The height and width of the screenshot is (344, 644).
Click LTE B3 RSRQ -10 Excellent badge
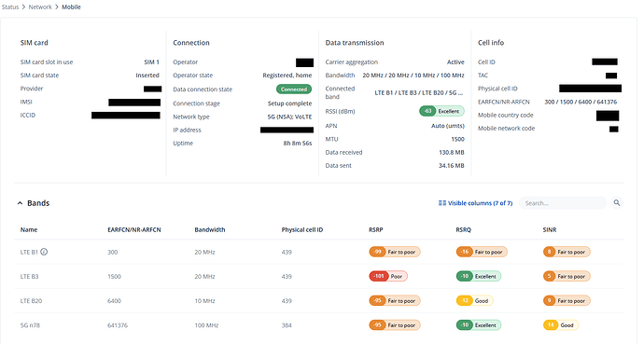point(479,276)
